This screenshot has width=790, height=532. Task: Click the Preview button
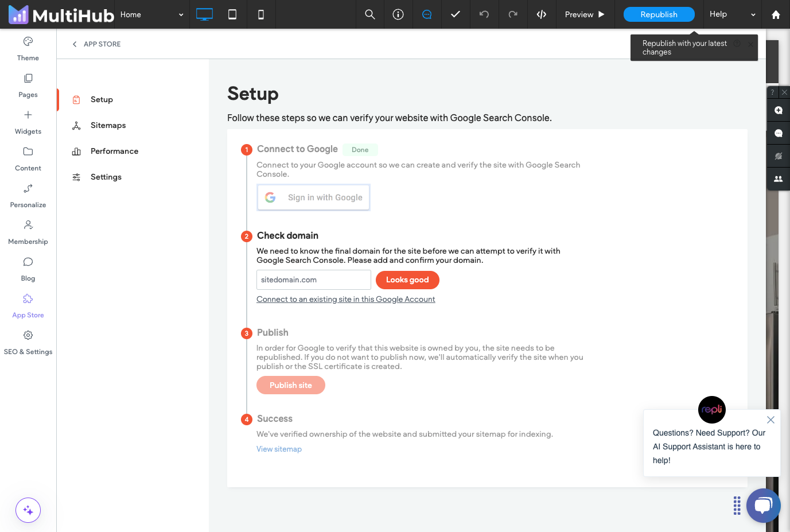point(585,14)
